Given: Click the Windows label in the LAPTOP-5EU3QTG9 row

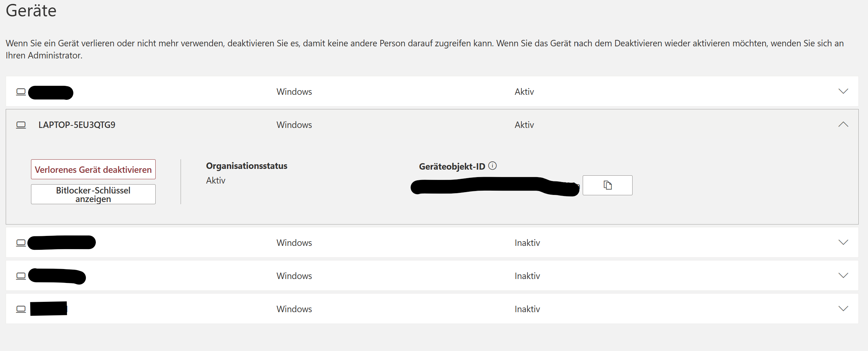Looking at the screenshot, I should 294,125.
